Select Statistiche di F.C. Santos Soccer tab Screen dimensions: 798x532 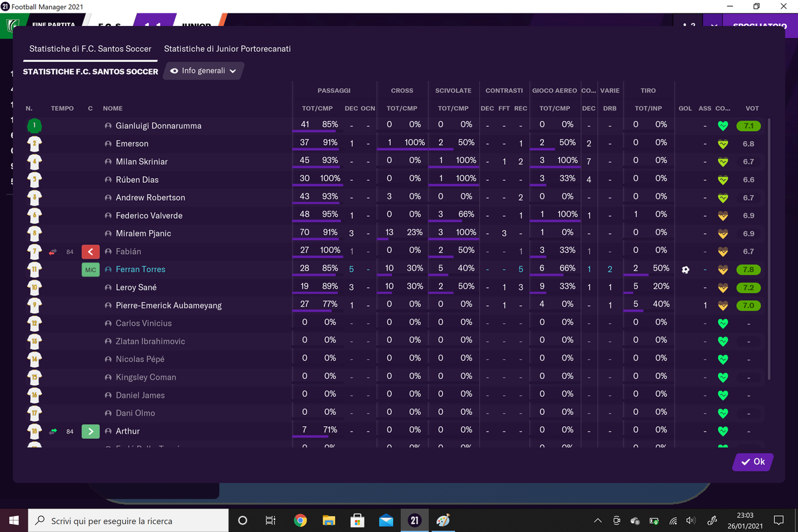click(90, 49)
